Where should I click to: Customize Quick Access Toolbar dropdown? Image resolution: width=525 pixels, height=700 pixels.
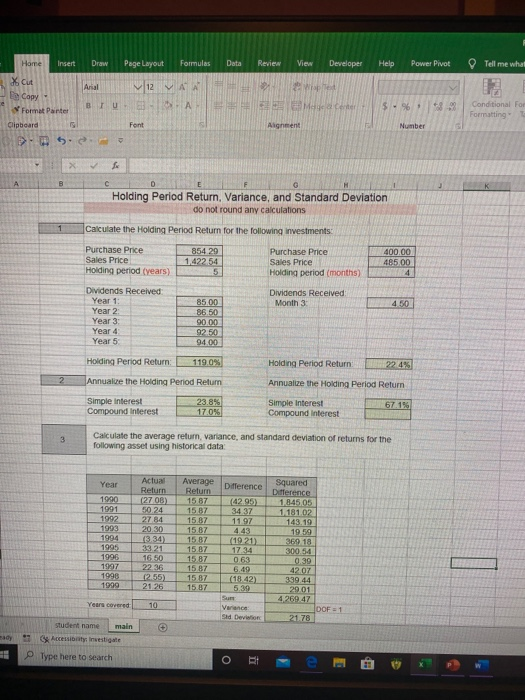pyautogui.click(x=120, y=141)
